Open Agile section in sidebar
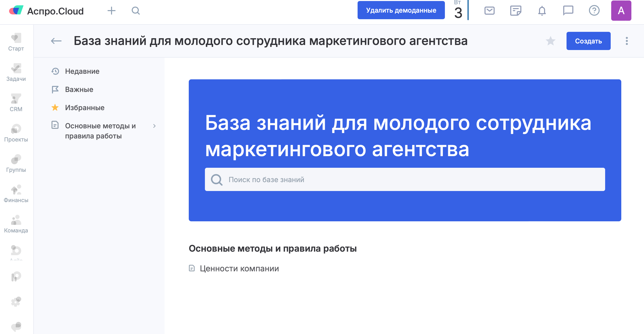Image resolution: width=644 pixels, height=334 pixels. tap(16, 253)
